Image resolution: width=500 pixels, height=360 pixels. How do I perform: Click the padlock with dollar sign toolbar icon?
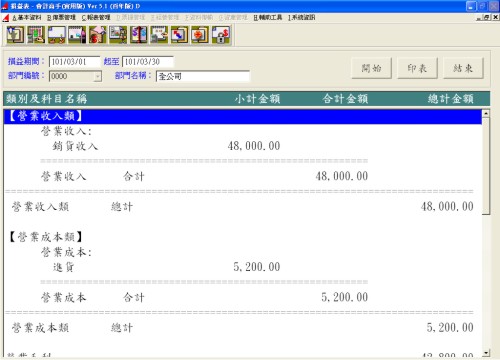click(221, 35)
